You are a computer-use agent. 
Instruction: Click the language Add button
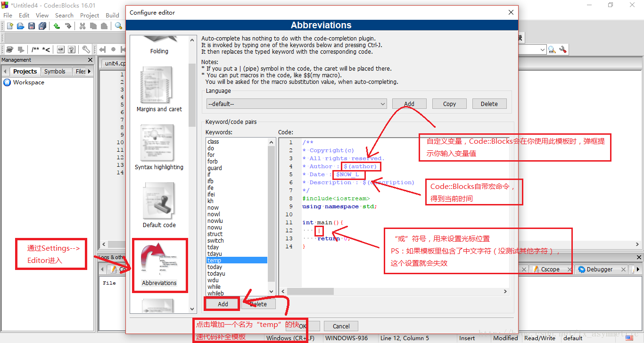(409, 104)
